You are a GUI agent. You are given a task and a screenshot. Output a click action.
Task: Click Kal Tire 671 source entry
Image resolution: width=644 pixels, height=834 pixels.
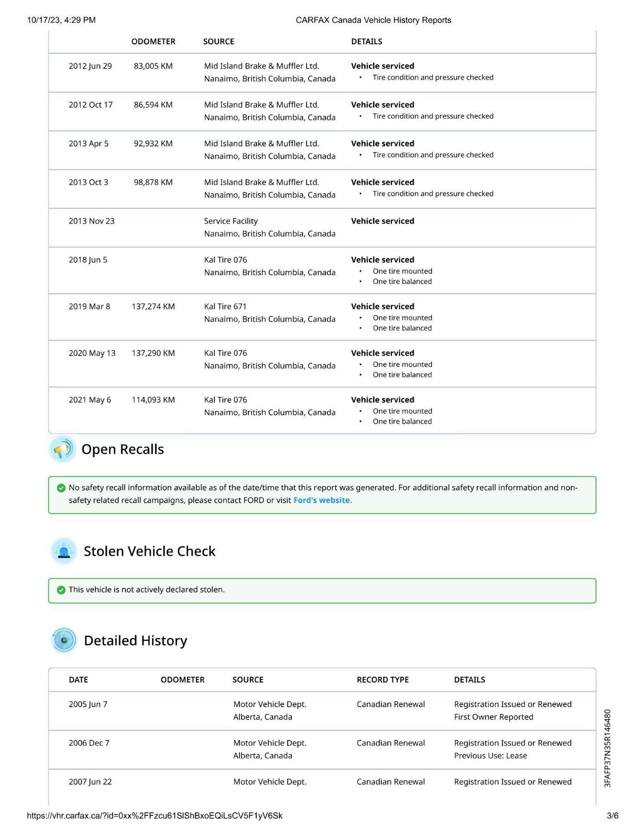225,307
